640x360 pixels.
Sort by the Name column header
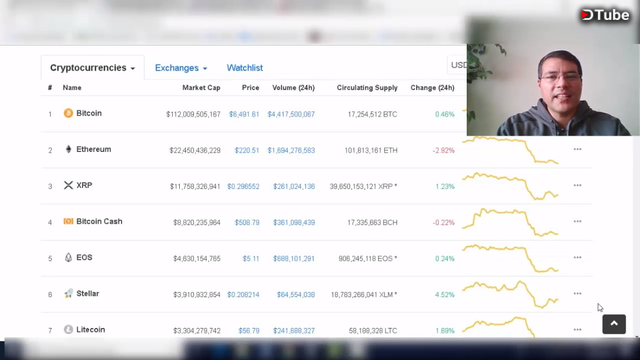point(72,88)
